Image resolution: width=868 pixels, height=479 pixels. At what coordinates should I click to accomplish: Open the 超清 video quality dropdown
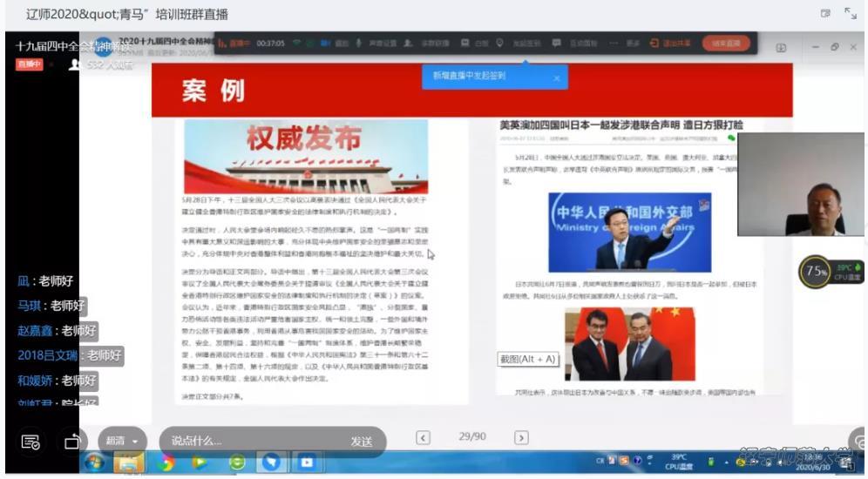click(x=122, y=441)
